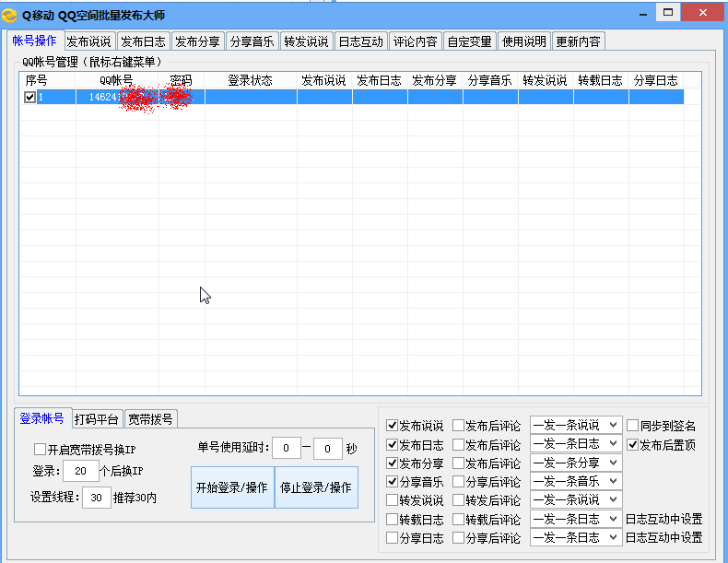
Task: Maximize the application window
Action: point(668,13)
